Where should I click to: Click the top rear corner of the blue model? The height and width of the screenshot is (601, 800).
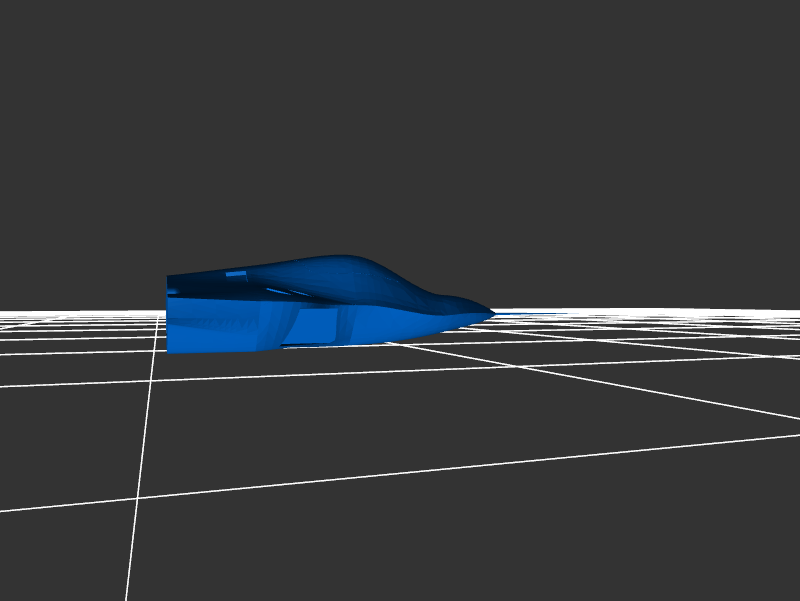[168, 277]
